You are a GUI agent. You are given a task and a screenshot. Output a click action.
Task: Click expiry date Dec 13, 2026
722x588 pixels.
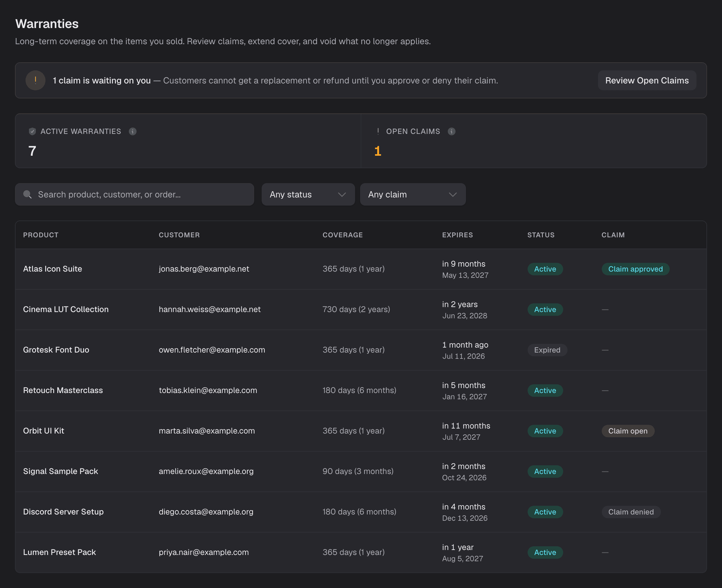465,518
